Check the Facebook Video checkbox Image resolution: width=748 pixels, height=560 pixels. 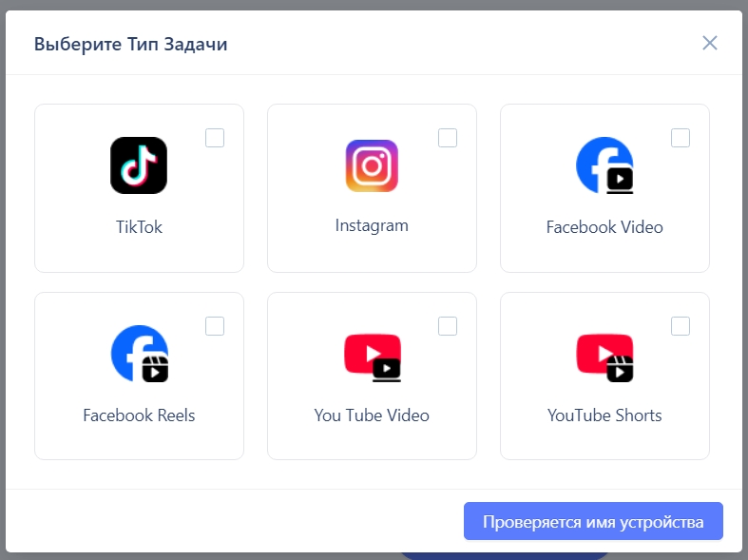681,138
